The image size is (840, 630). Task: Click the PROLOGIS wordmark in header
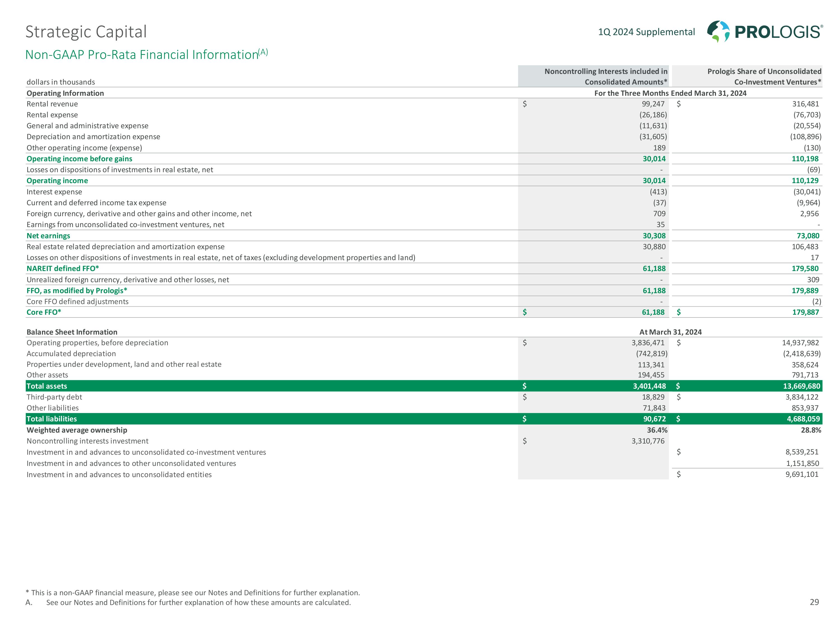tap(778, 32)
